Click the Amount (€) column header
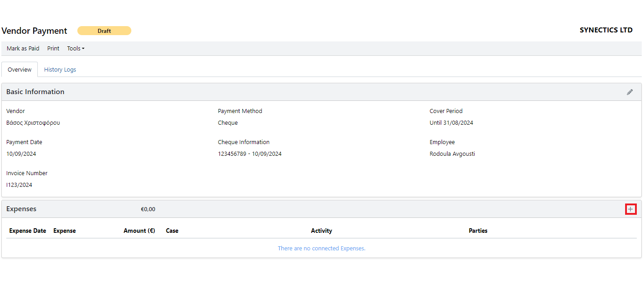644x285 pixels. point(139,231)
